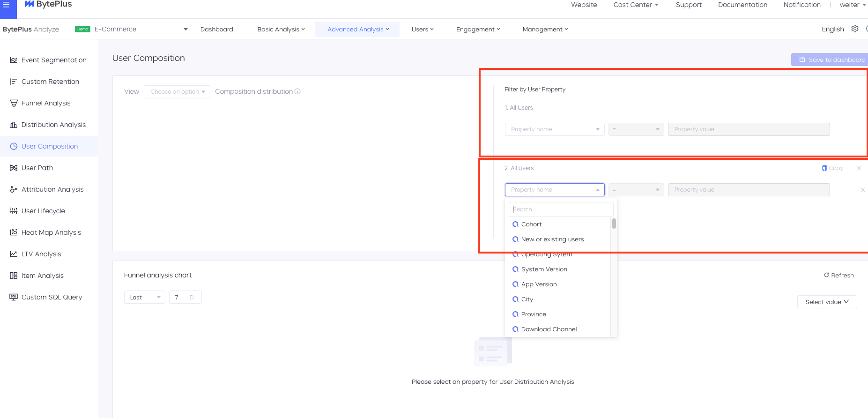Click the Item Analysis icon

(14, 276)
